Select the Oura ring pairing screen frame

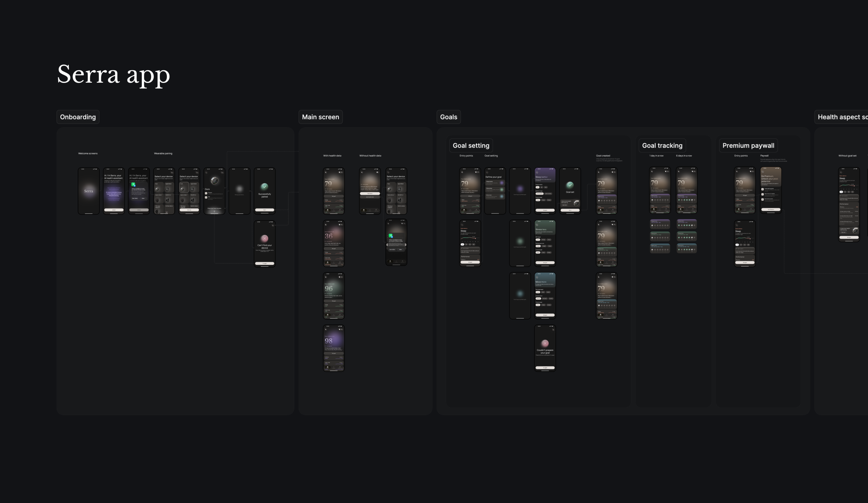214,191
